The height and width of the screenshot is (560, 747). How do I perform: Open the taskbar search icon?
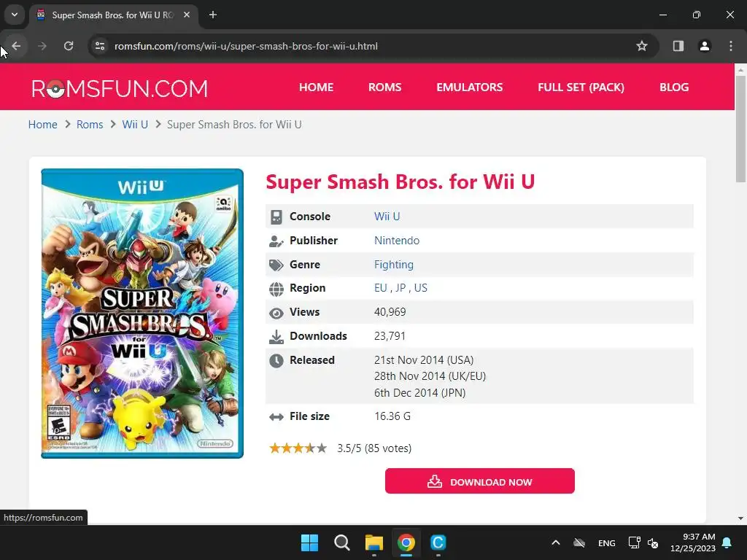pos(341,542)
